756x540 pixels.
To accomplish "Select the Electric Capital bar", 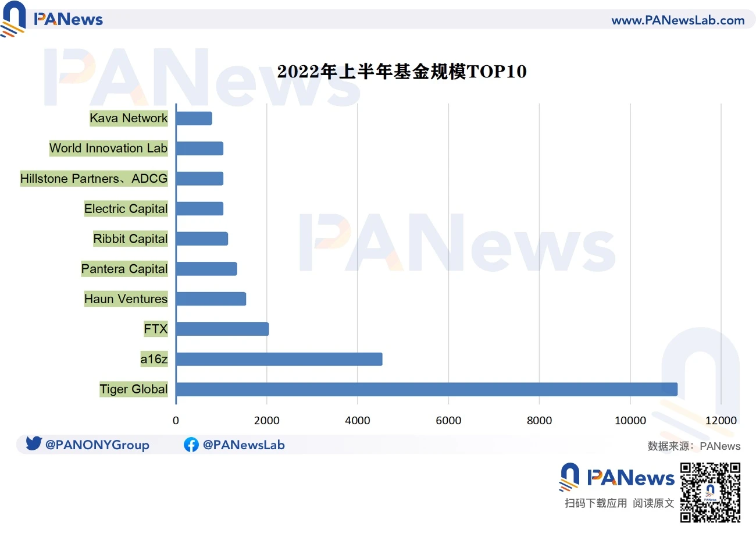I will tap(199, 208).
